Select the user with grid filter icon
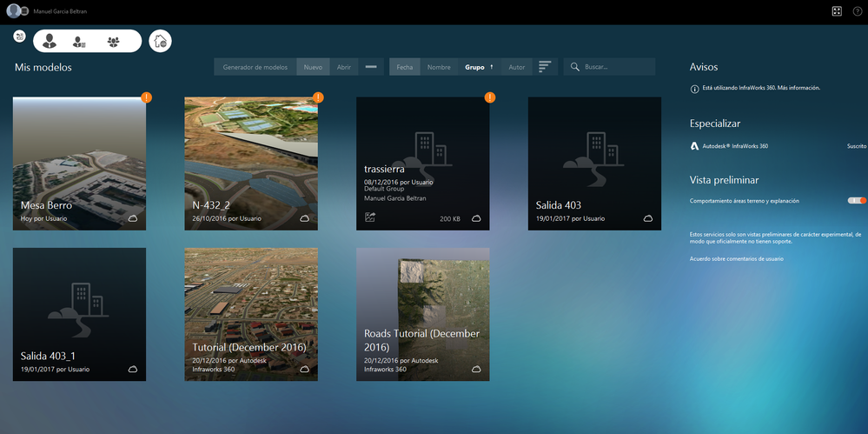This screenshot has height=434, width=868. click(x=79, y=42)
